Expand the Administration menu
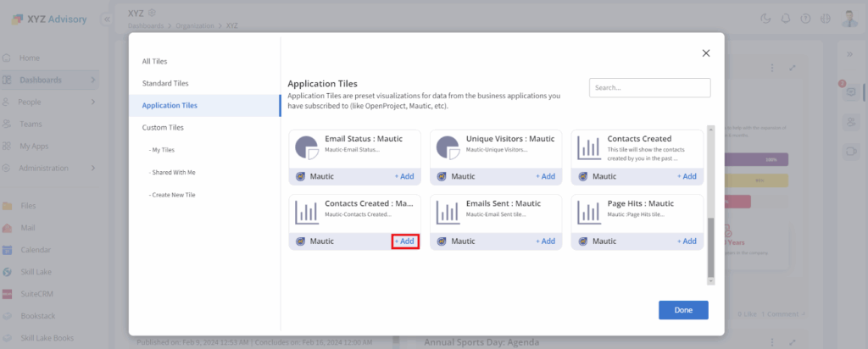This screenshot has width=868, height=349. pyautogui.click(x=93, y=168)
